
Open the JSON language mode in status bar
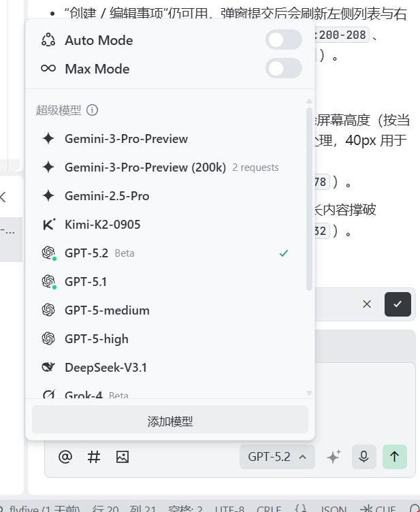pyautogui.click(x=333, y=508)
